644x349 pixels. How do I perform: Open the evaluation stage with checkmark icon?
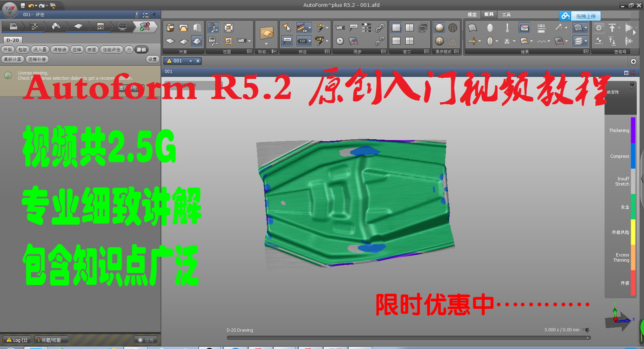[145, 27]
